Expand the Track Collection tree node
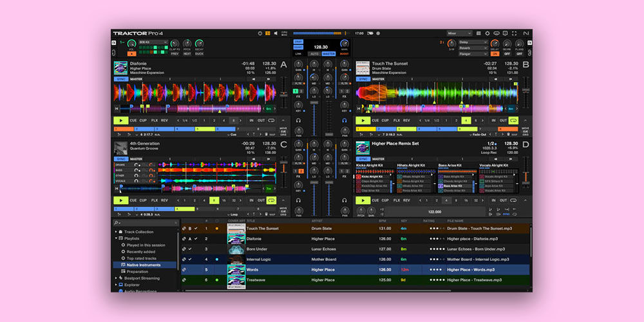The image size is (644, 322). coord(116,232)
